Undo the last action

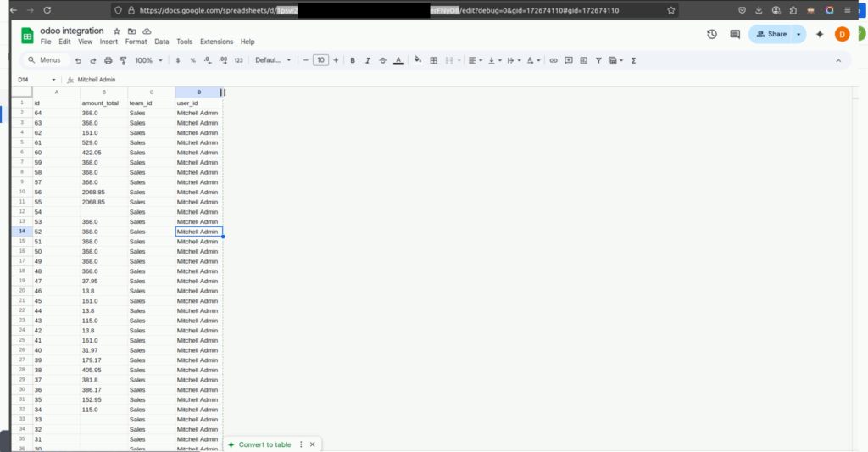(78, 60)
